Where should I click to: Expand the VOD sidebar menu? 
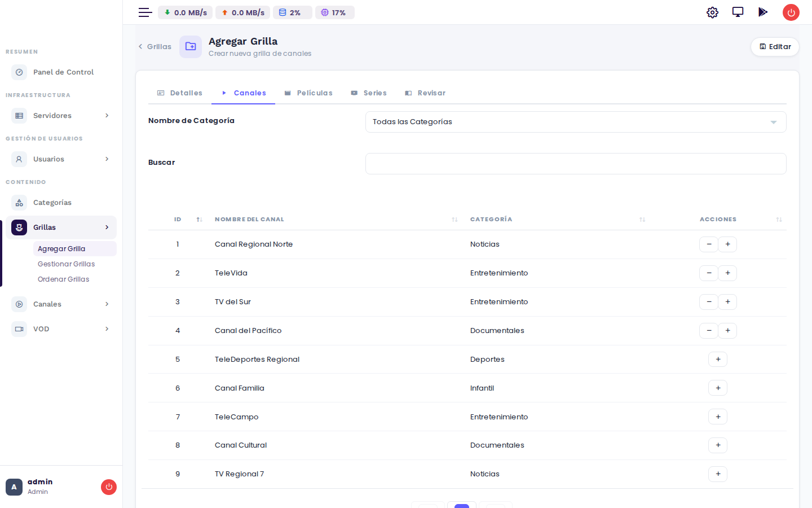[61, 329]
